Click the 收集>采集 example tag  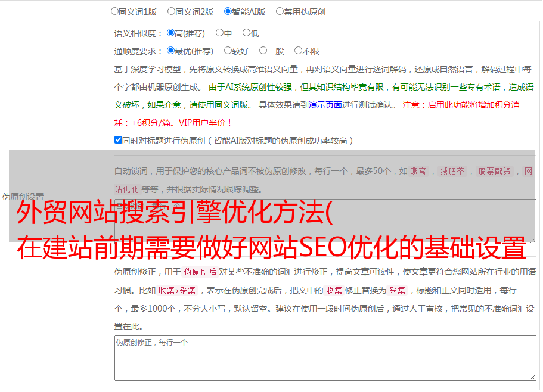tap(177, 290)
